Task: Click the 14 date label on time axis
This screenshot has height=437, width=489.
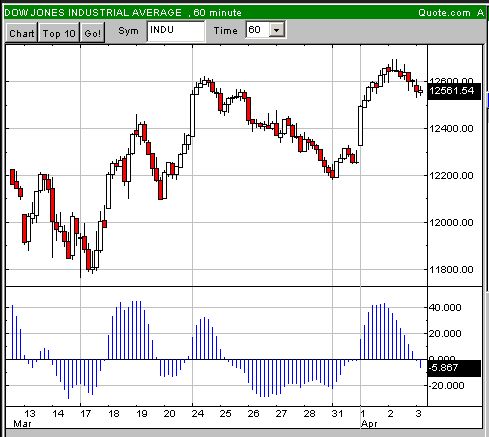Action: pos(58,414)
